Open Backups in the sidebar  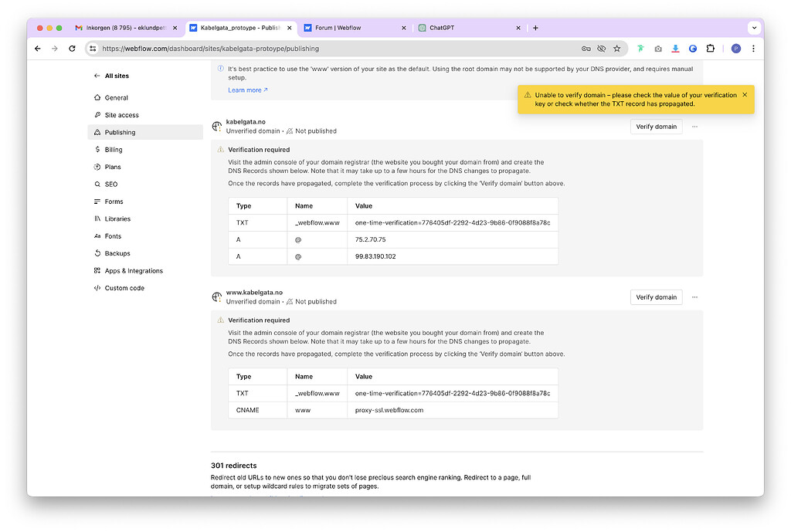[x=145, y=253]
